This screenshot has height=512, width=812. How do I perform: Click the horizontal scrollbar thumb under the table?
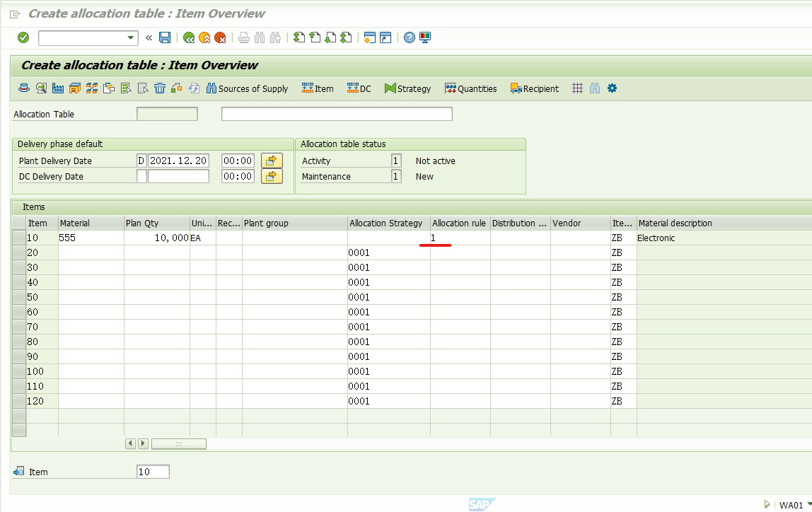pyautogui.click(x=179, y=443)
